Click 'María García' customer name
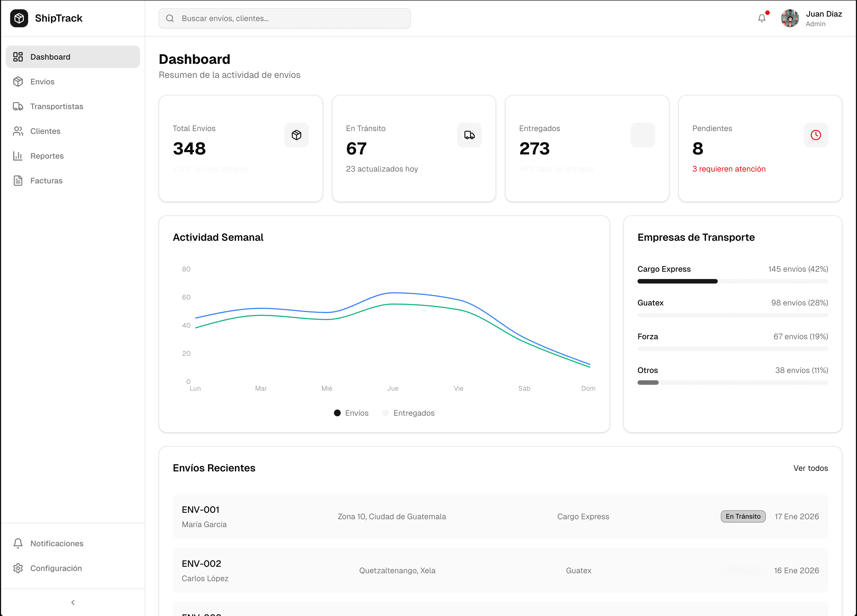 coord(204,524)
